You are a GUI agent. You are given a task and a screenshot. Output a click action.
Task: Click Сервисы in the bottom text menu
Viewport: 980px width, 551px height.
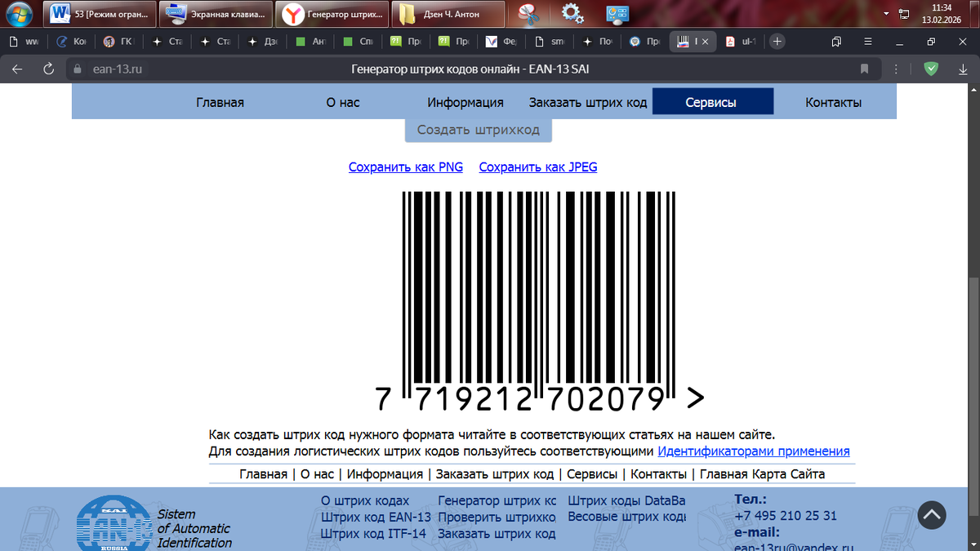coord(593,474)
